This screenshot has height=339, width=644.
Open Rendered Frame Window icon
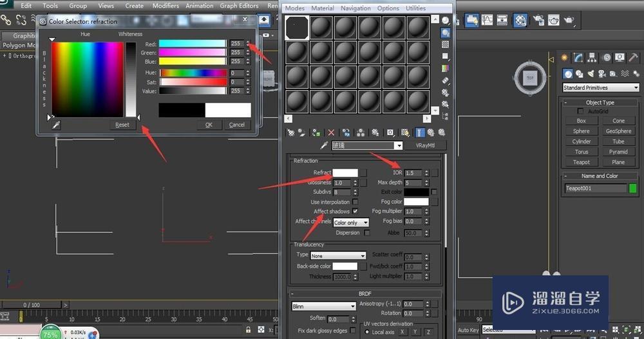(x=554, y=20)
